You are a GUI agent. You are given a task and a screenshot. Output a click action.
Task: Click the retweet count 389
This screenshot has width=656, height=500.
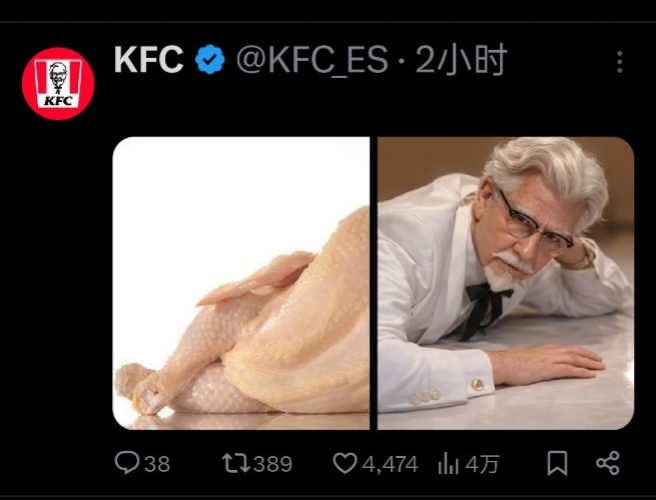point(272,464)
